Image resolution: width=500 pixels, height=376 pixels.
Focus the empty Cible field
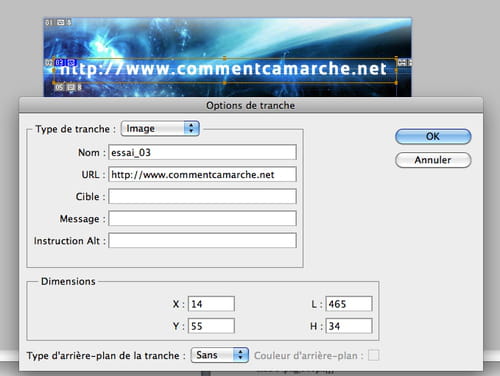click(x=202, y=196)
